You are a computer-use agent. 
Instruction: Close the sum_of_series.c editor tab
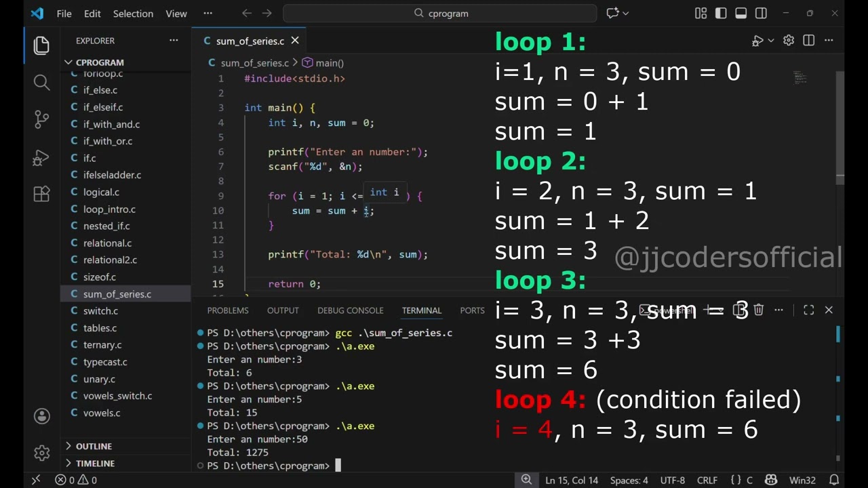(295, 41)
